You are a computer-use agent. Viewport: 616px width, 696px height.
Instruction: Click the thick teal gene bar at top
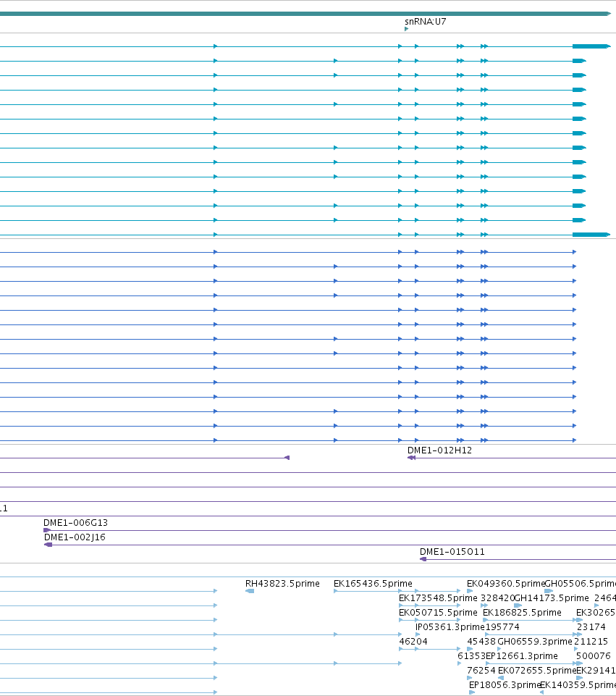point(305,14)
